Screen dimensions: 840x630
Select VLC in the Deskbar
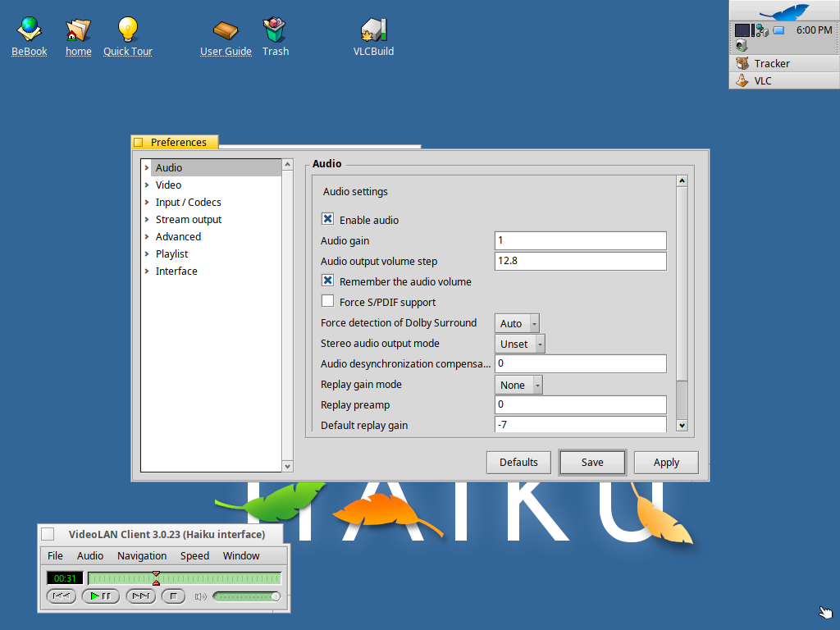click(x=784, y=80)
